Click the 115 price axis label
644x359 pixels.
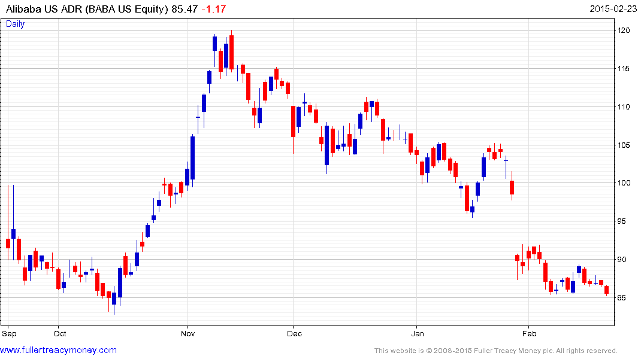624,69
